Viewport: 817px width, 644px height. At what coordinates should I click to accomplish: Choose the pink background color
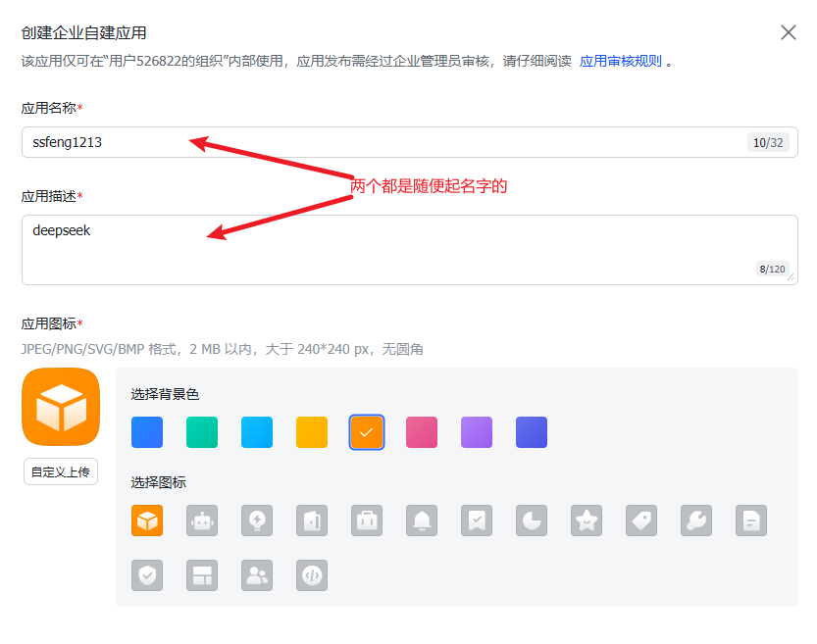tap(422, 432)
